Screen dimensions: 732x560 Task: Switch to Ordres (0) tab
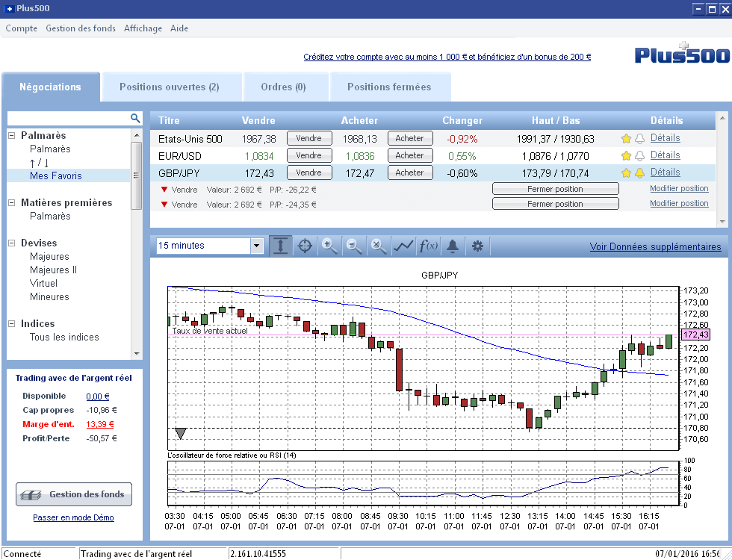click(285, 87)
